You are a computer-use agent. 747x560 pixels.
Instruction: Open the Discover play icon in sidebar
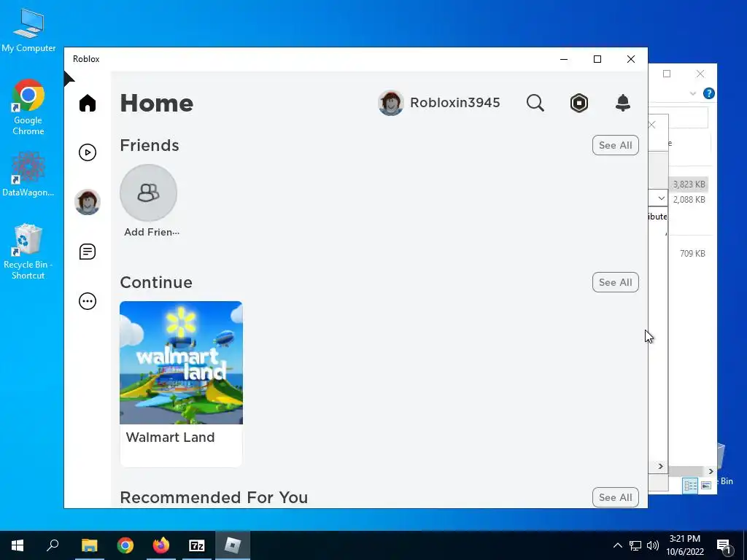pos(88,152)
